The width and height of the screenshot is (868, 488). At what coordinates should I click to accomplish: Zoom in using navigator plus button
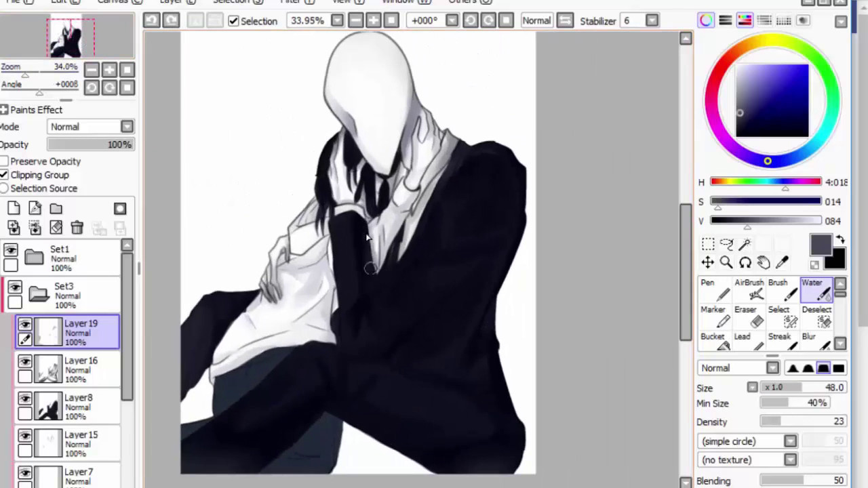click(x=109, y=70)
